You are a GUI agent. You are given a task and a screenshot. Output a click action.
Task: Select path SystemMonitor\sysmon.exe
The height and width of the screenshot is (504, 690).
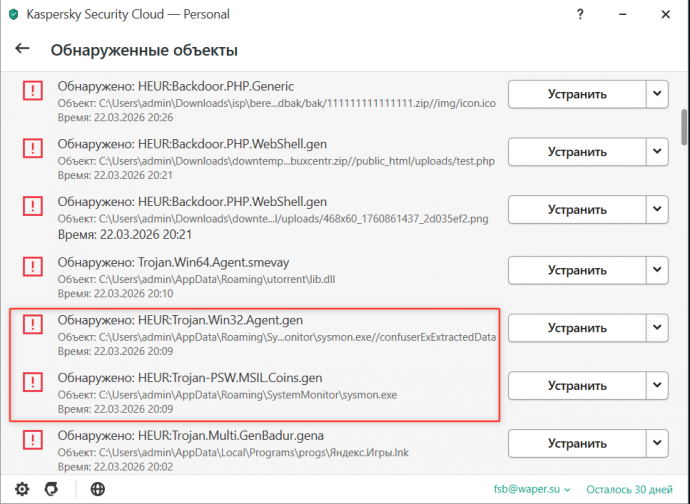[x=227, y=395]
